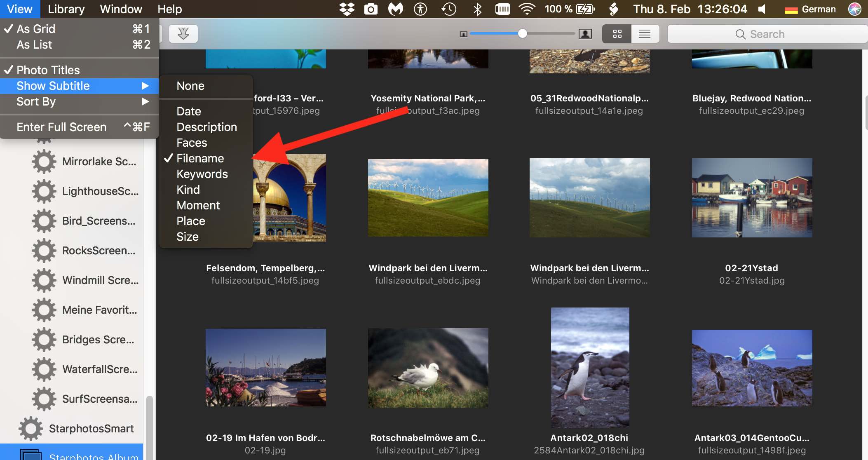The width and height of the screenshot is (868, 460).
Task: Click the import arrow toolbar button
Action: click(183, 34)
